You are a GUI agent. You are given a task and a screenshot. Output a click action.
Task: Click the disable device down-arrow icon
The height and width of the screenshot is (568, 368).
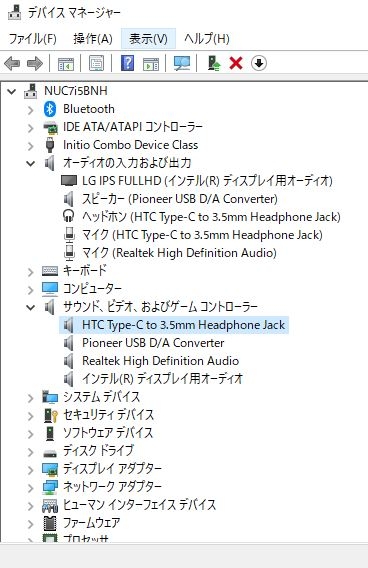point(259,63)
